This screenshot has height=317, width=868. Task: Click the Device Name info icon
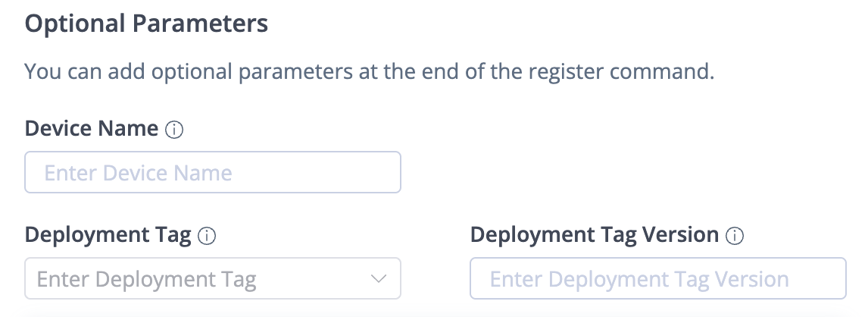174,130
